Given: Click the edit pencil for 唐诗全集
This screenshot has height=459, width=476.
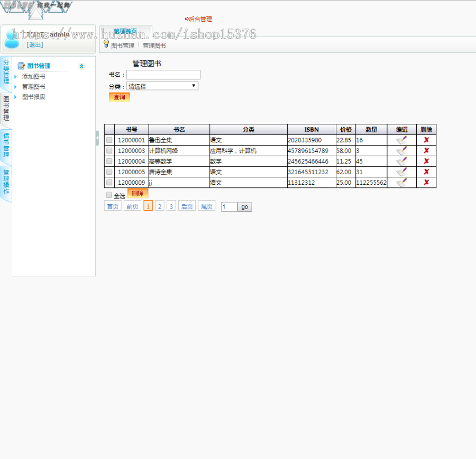Looking at the screenshot, I should [x=401, y=172].
